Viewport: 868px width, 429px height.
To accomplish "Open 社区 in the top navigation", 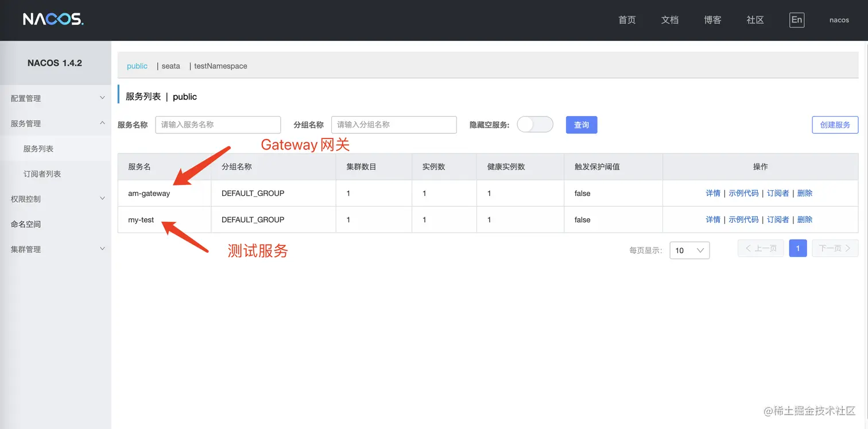I will (x=755, y=20).
